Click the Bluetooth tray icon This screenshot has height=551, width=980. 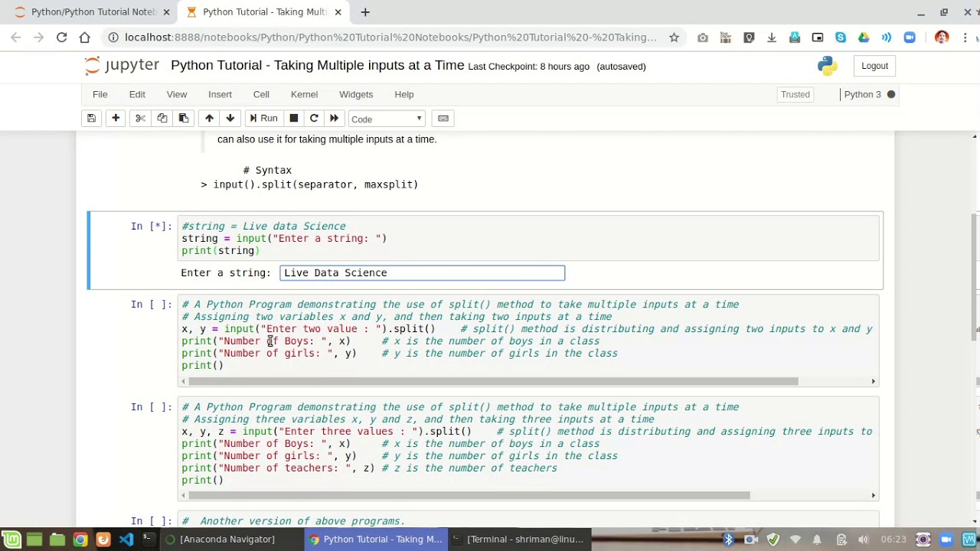click(x=728, y=540)
